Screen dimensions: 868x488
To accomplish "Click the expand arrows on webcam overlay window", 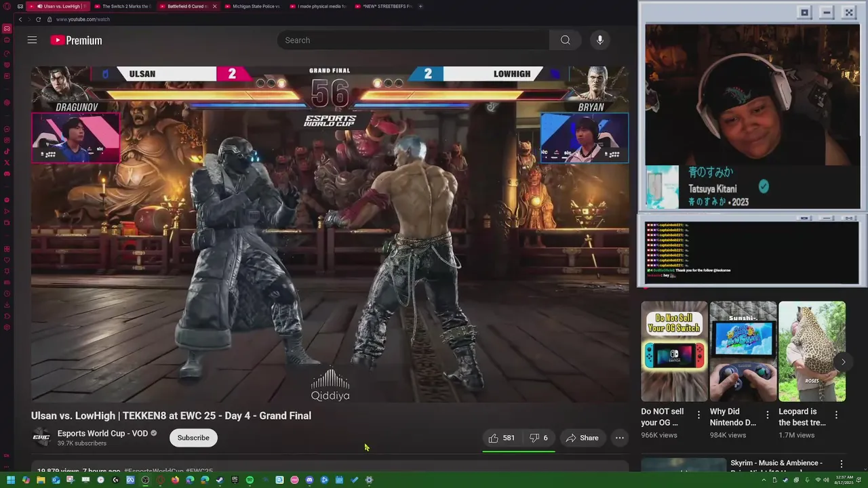I will click(x=849, y=12).
